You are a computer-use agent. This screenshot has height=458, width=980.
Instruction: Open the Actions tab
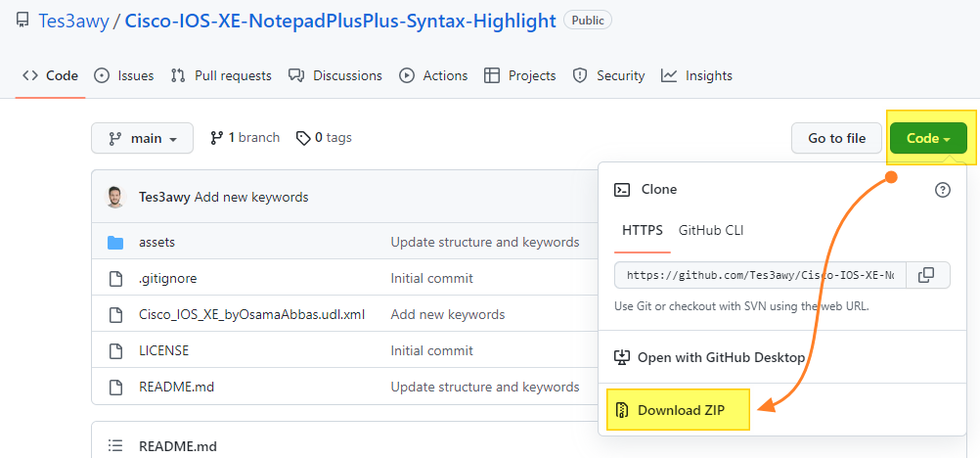(433, 75)
